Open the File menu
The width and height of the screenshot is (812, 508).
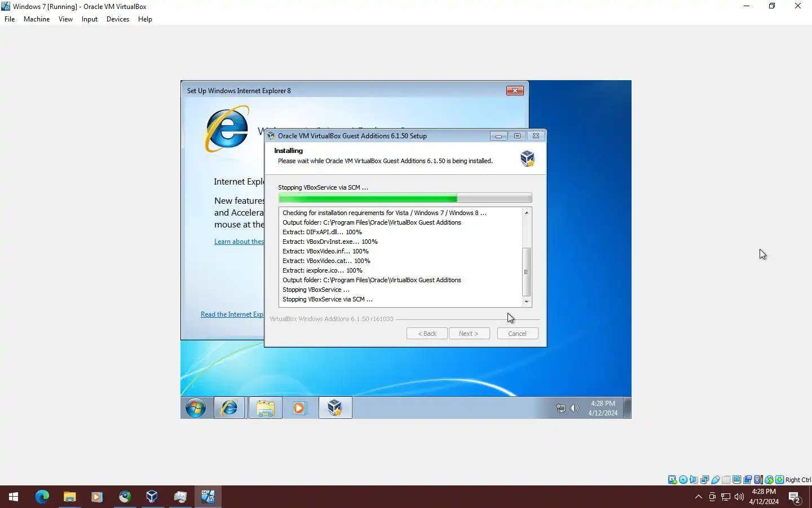coord(10,19)
